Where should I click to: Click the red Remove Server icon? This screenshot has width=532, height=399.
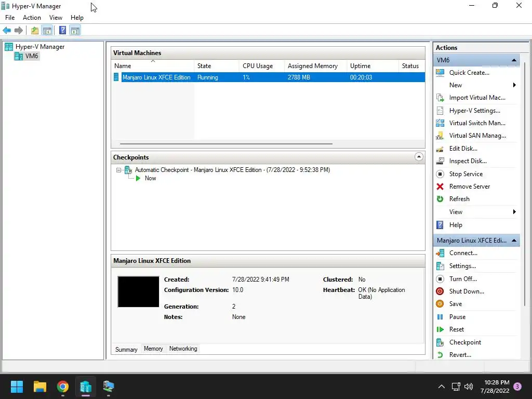[x=440, y=187]
